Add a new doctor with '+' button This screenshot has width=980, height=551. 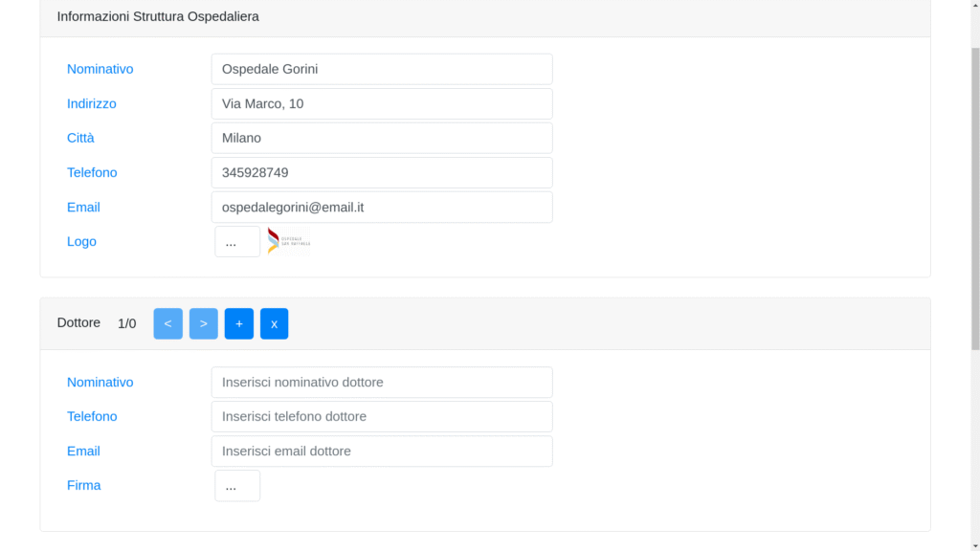(238, 323)
